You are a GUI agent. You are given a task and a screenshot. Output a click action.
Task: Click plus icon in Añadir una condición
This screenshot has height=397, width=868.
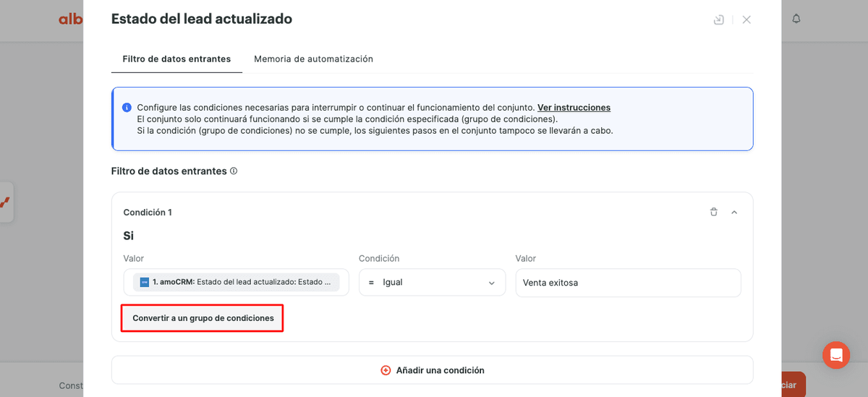tap(386, 370)
